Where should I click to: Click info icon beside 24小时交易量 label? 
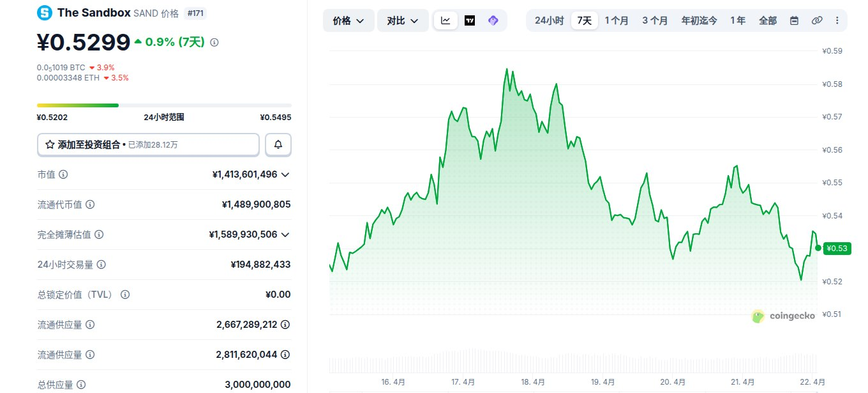pyautogui.click(x=101, y=265)
